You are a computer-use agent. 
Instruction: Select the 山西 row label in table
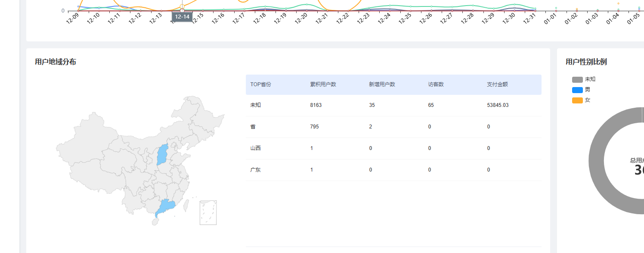click(255, 148)
